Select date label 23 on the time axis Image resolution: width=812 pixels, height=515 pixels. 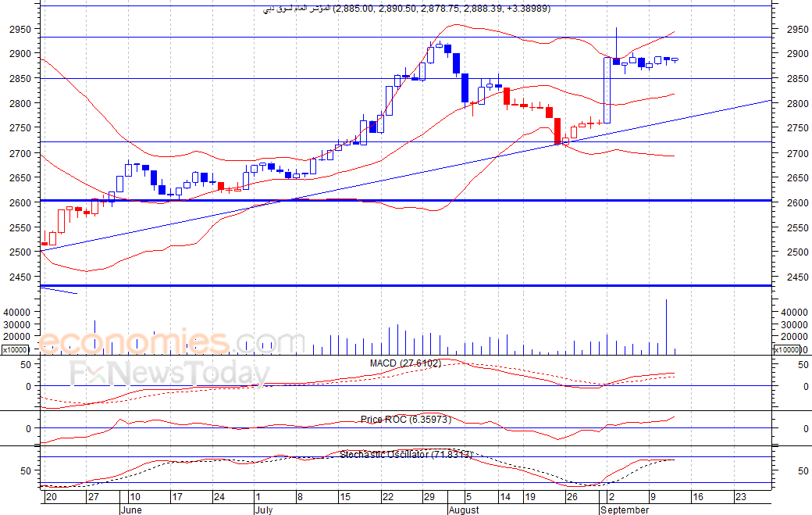click(740, 497)
